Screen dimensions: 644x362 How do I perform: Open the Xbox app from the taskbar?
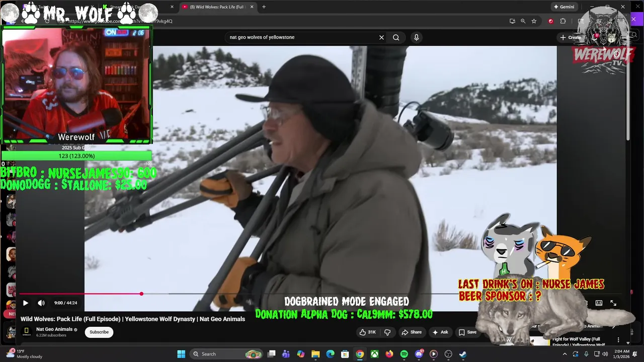point(375,354)
